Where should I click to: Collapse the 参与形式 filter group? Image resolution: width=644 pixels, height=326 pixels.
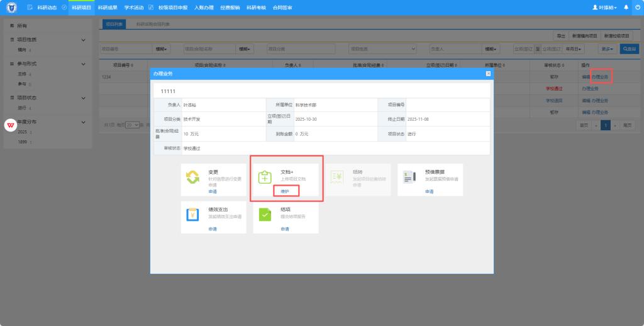coord(83,64)
